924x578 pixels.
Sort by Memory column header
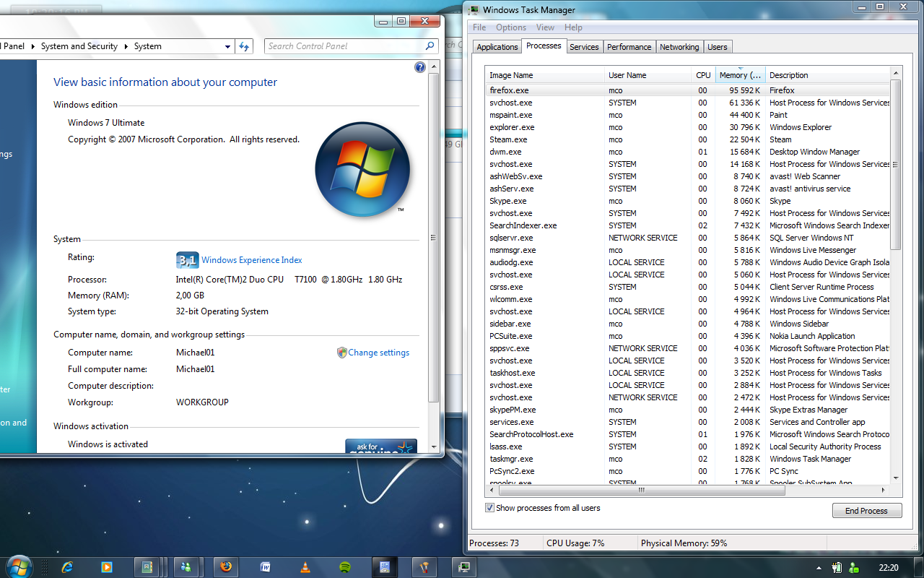[740, 75]
